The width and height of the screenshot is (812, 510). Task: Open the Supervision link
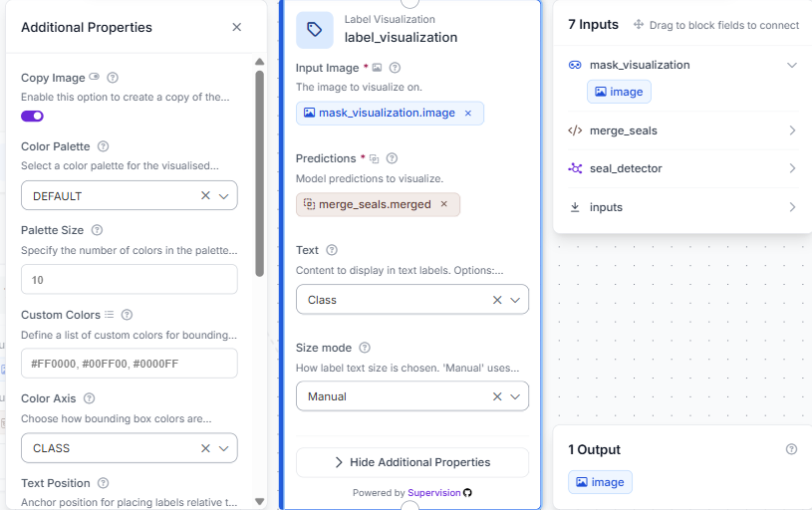click(434, 492)
